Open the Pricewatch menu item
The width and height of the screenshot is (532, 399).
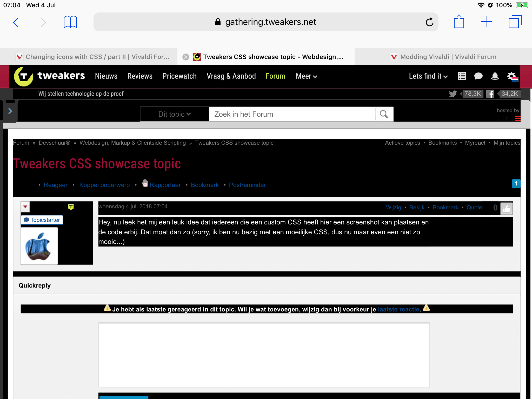(179, 76)
